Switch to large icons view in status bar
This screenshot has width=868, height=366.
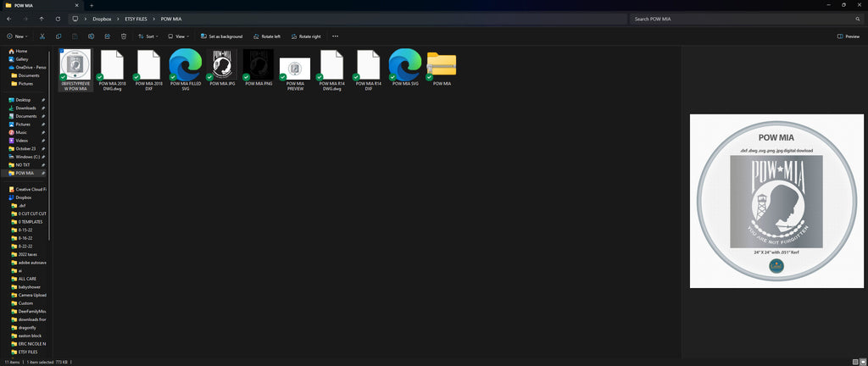862,362
